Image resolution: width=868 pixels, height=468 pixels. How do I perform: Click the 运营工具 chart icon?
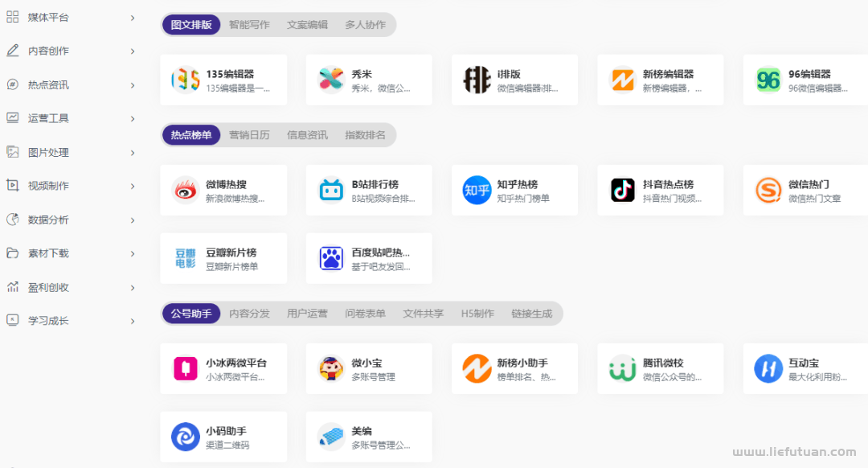coord(12,117)
